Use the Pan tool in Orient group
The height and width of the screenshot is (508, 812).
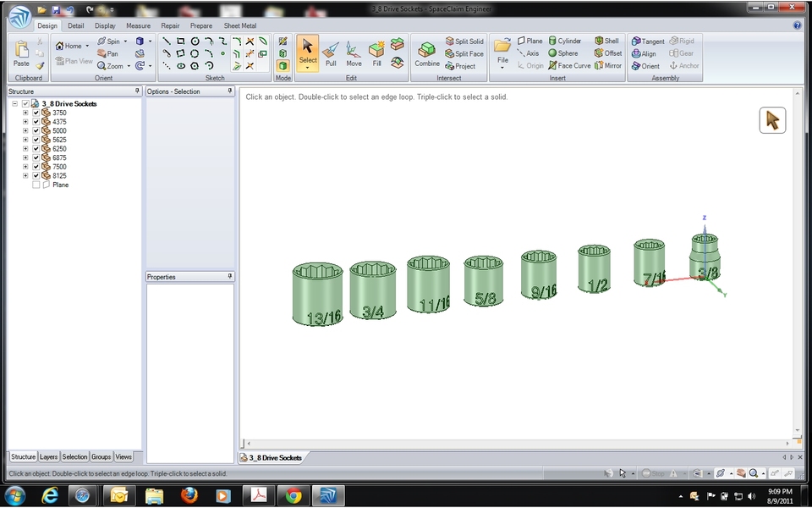point(108,52)
